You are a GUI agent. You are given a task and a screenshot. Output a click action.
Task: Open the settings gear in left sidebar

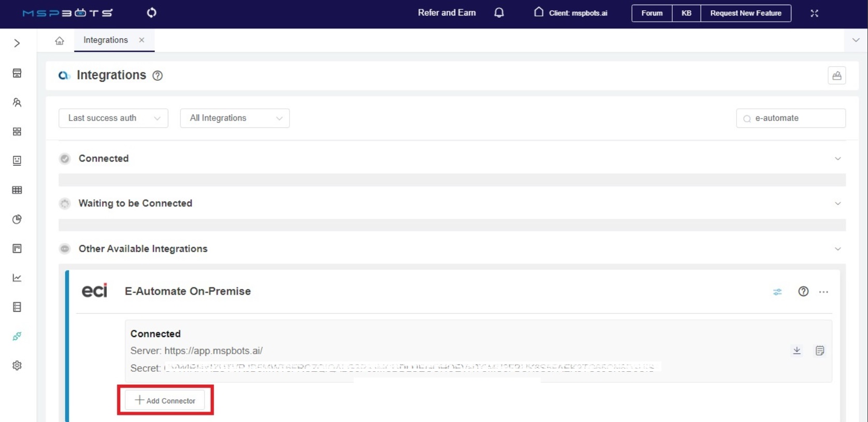(17, 366)
